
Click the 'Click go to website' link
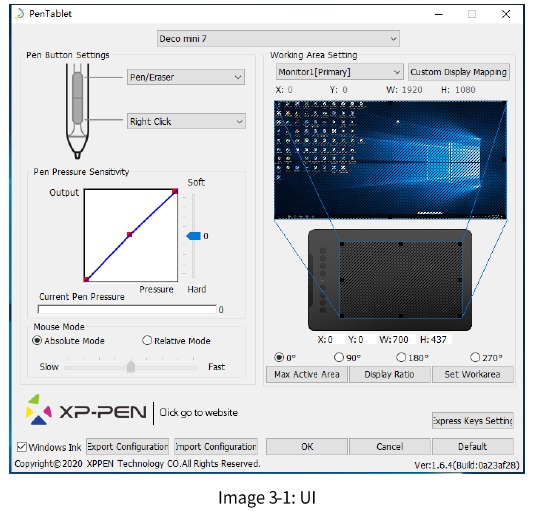coord(198,413)
